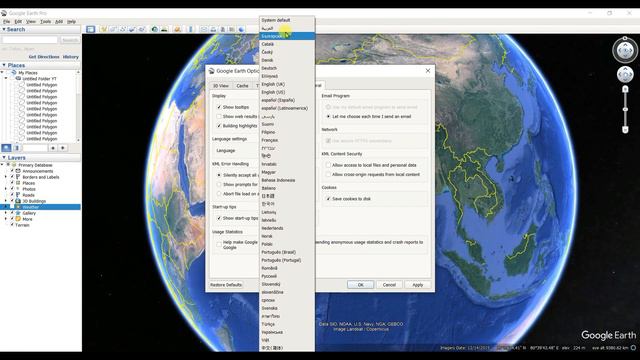Click OK in Google Earth Options
The height and width of the screenshot is (360, 640).
tap(360, 285)
